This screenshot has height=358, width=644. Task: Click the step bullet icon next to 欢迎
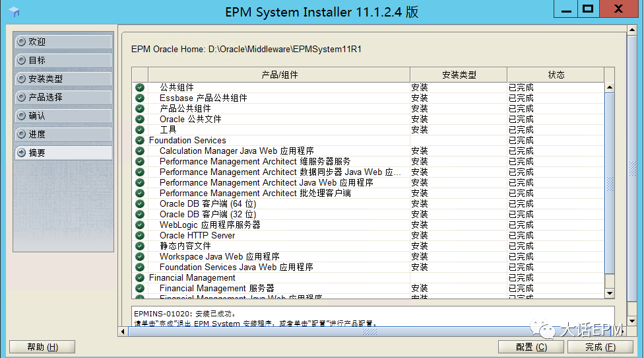click(21, 42)
